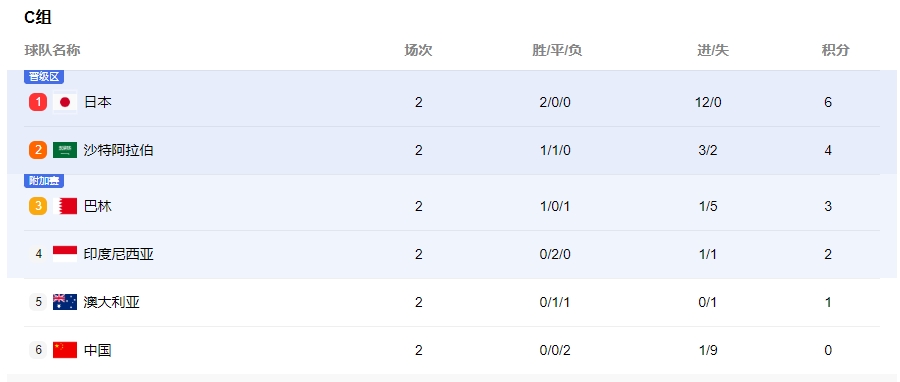Viewport: 900px width, 382px height.
Task: Open the 沙特阿拉伯 team link
Action: click(118, 150)
